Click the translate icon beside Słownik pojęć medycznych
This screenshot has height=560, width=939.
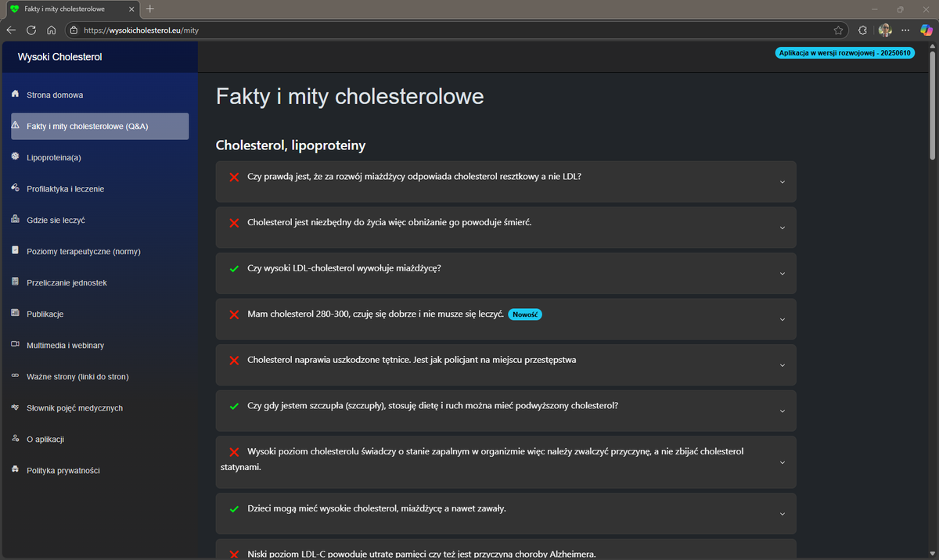(x=15, y=407)
